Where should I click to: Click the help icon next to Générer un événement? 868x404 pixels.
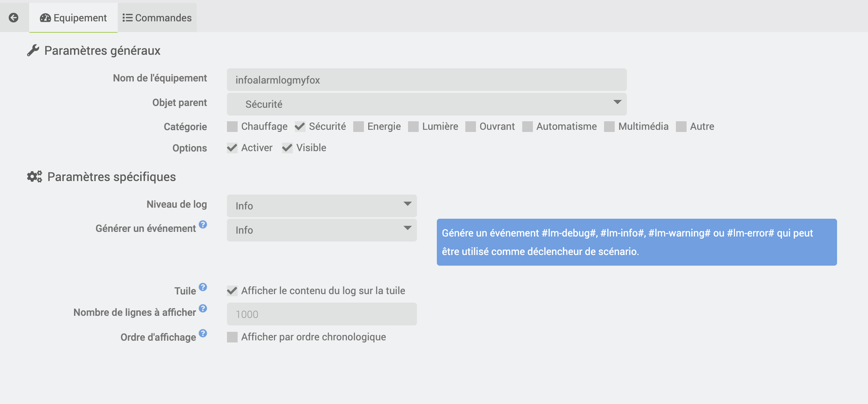coord(203,224)
